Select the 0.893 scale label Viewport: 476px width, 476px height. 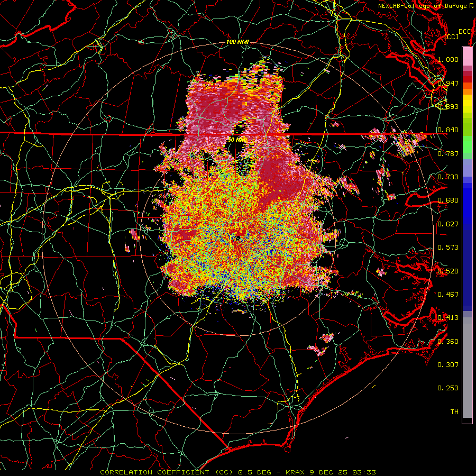pos(448,106)
